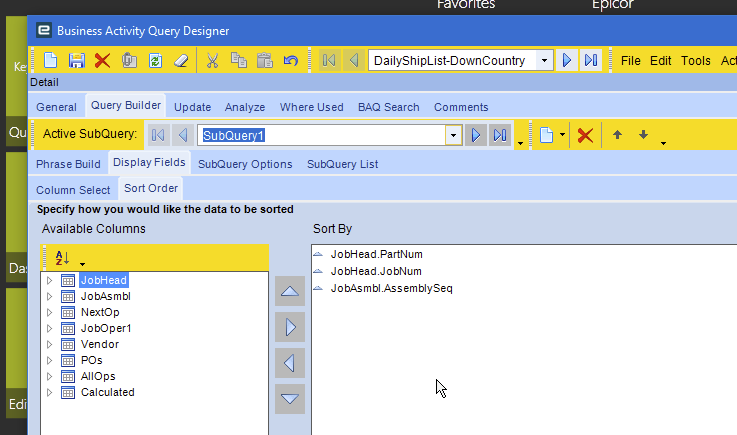The width and height of the screenshot is (737, 435).
Task: Expand the POs table node
Action: click(49, 361)
